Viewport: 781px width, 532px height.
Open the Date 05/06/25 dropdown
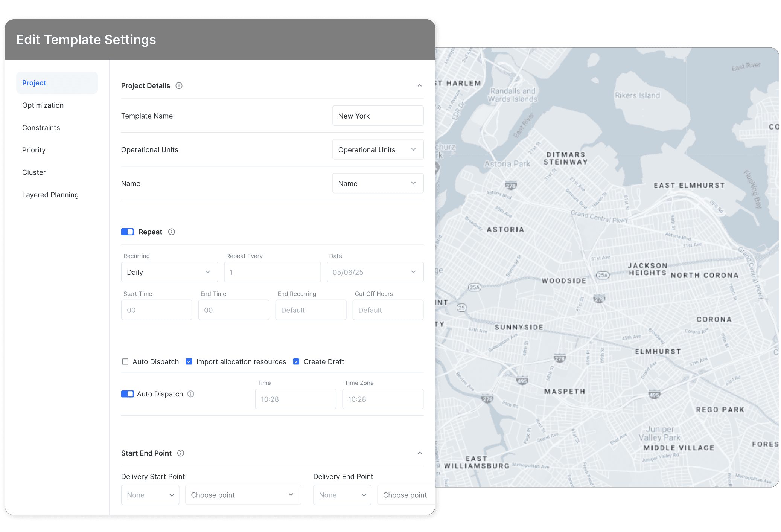coord(375,272)
